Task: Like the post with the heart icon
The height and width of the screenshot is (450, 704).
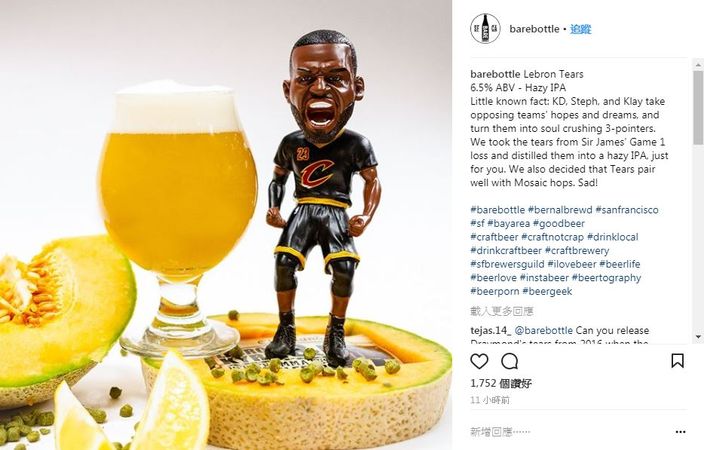Action: 479,361
